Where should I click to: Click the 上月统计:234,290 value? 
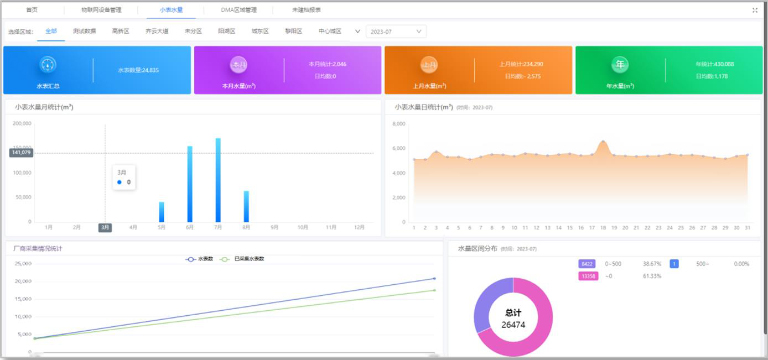(x=521, y=64)
